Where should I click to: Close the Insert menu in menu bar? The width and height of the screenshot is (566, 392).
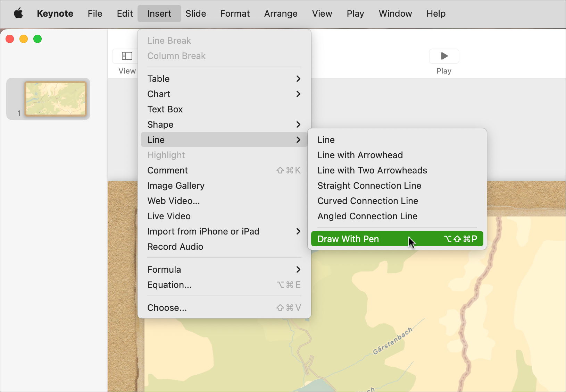pyautogui.click(x=159, y=14)
